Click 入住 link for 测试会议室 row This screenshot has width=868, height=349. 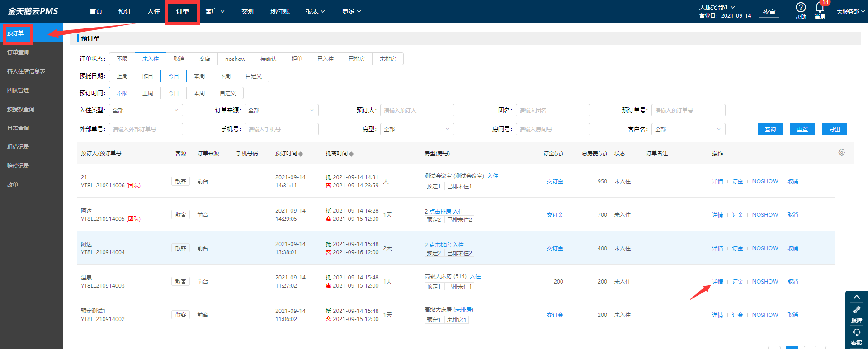(x=493, y=176)
